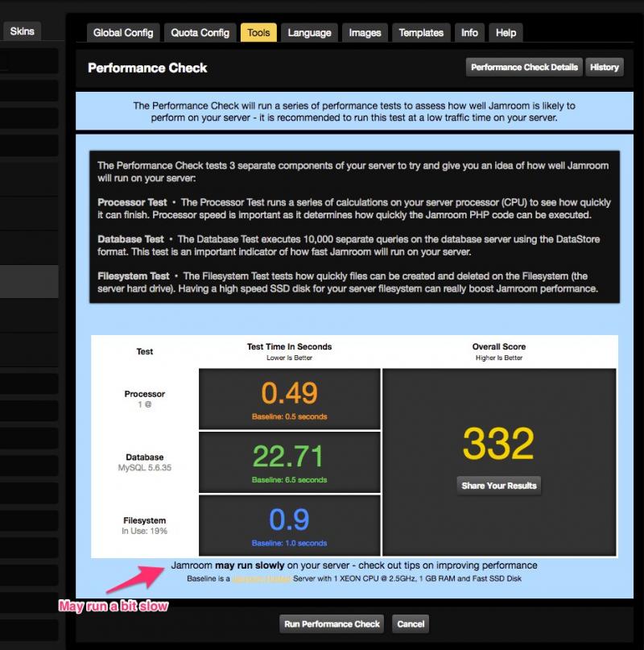Switch to the Templates tab
The width and height of the screenshot is (644, 650).
click(x=421, y=33)
